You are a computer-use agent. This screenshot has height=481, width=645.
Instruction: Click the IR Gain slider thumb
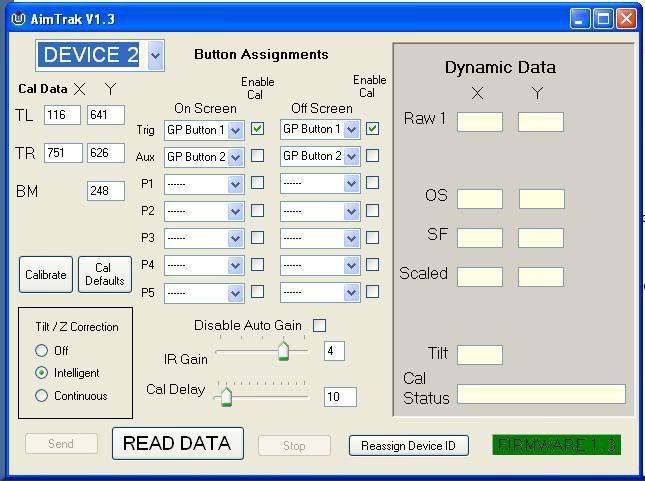point(283,351)
